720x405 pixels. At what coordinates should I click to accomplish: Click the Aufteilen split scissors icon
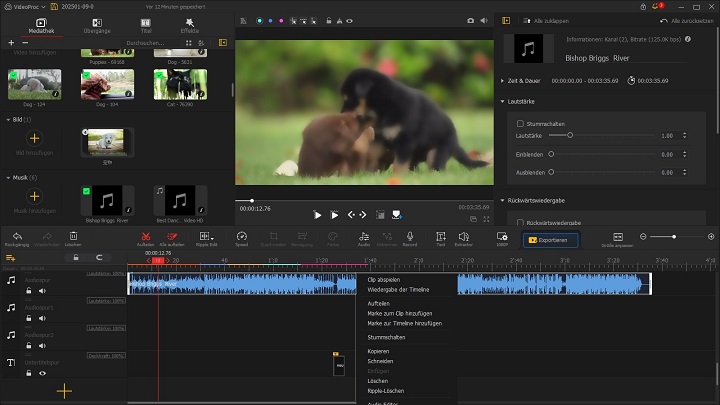tap(145, 237)
